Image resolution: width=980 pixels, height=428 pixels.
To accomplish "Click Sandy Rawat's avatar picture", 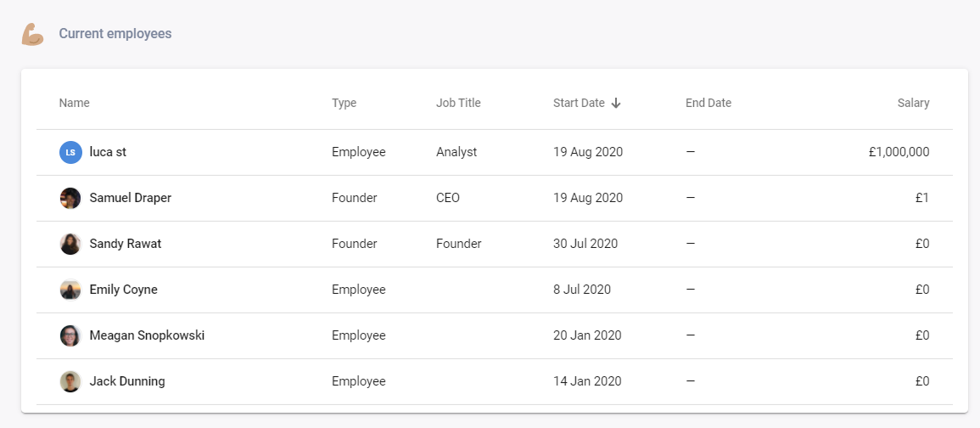I will (70, 244).
